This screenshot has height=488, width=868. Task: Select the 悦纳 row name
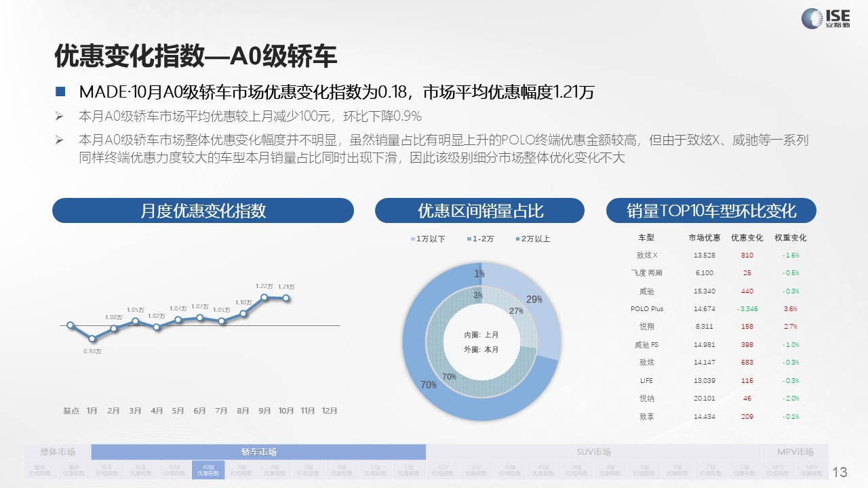click(x=646, y=399)
